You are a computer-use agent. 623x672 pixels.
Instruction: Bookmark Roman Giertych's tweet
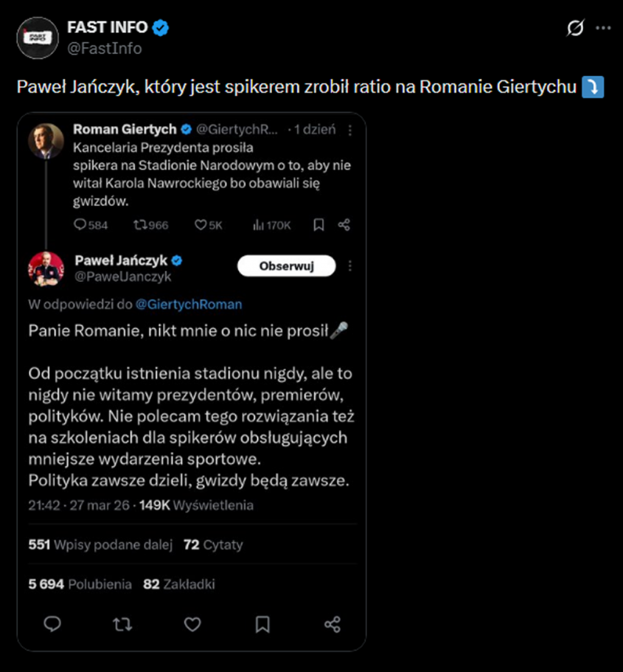[319, 225]
